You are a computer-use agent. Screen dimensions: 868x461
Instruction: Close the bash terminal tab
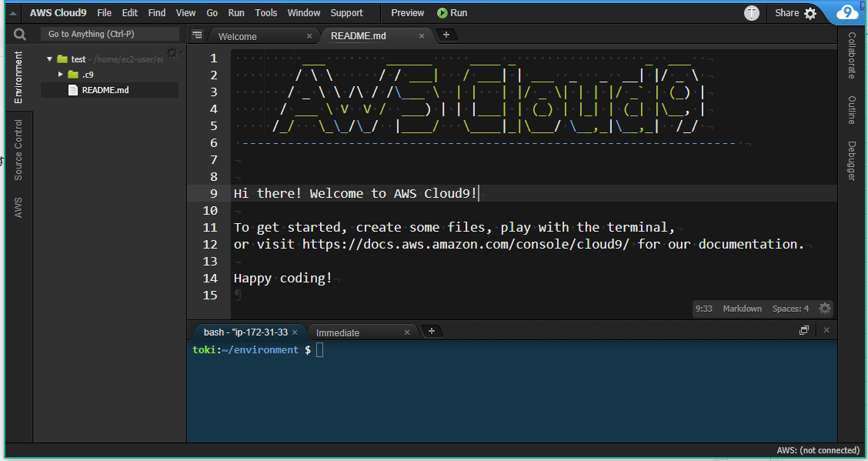pyautogui.click(x=295, y=332)
